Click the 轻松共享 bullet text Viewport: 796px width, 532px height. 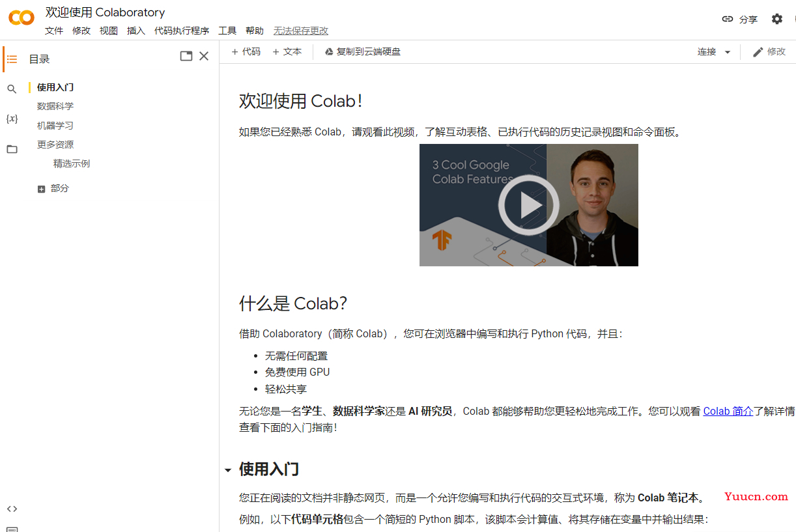pos(286,389)
